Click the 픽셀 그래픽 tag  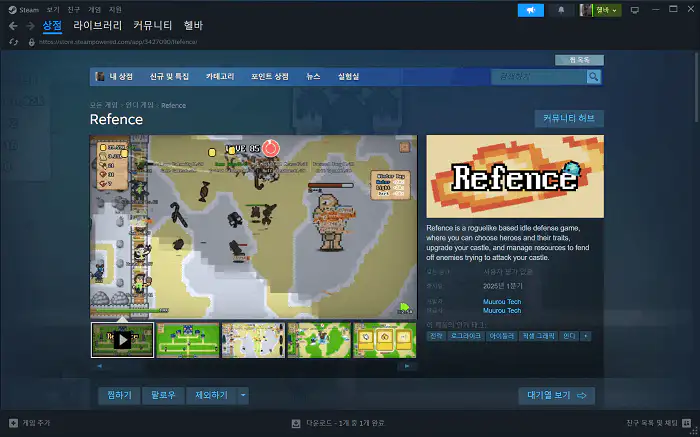[x=538, y=336]
